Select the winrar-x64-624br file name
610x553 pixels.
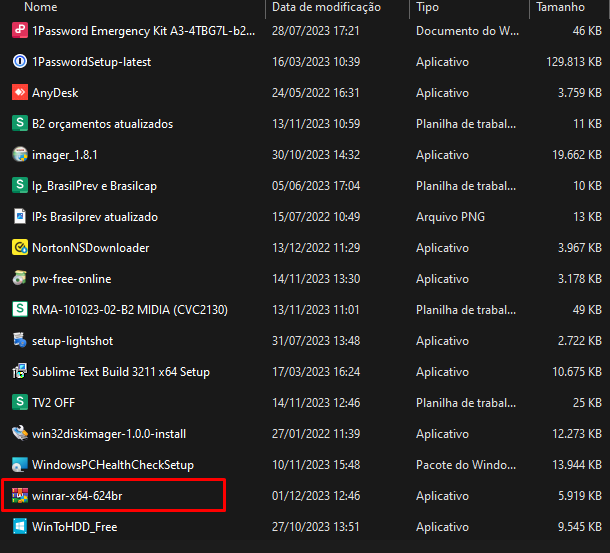(x=77, y=496)
